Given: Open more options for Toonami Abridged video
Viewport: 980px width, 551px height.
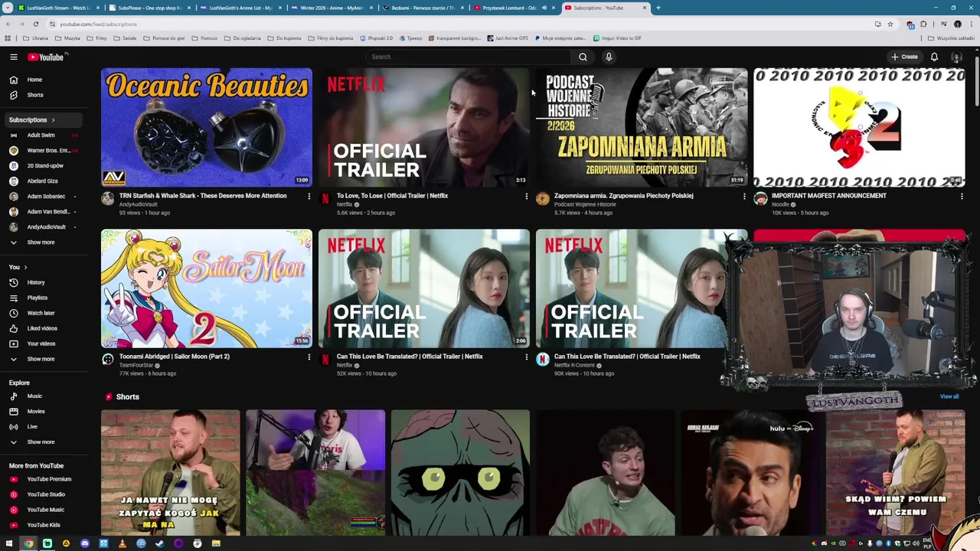Looking at the screenshot, I should (309, 357).
